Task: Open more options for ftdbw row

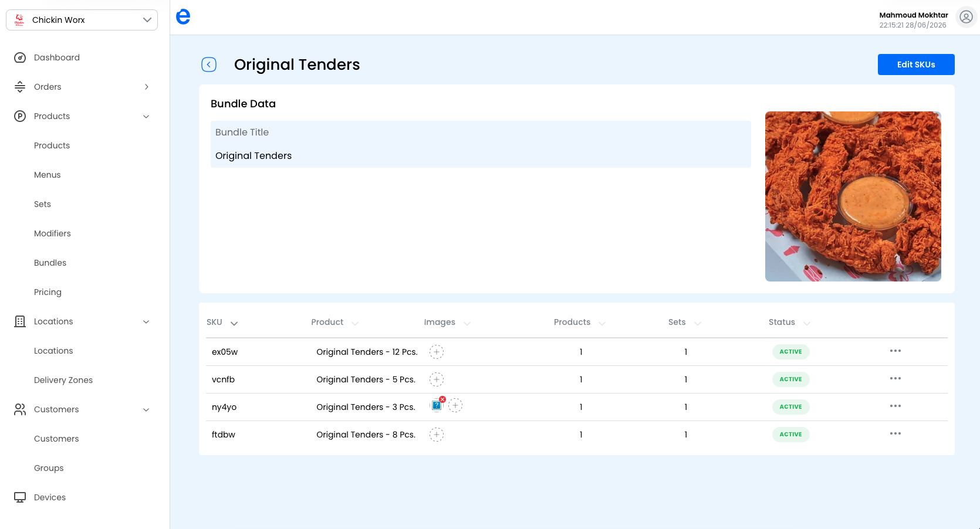Action: click(x=895, y=433)
